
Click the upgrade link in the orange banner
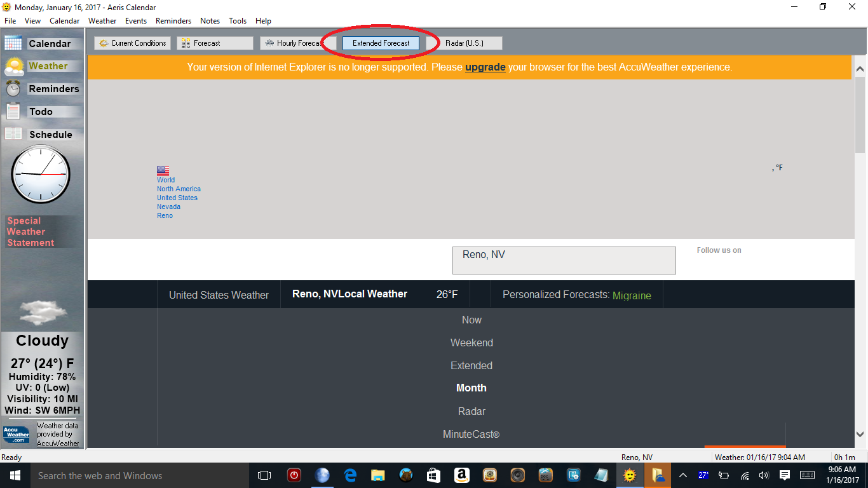point(485,67)
